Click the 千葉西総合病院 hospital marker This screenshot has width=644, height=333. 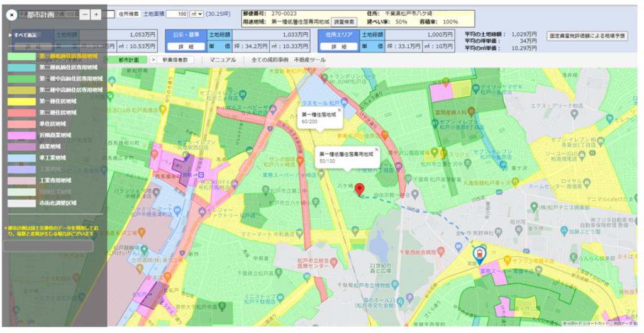click(441, 251)
